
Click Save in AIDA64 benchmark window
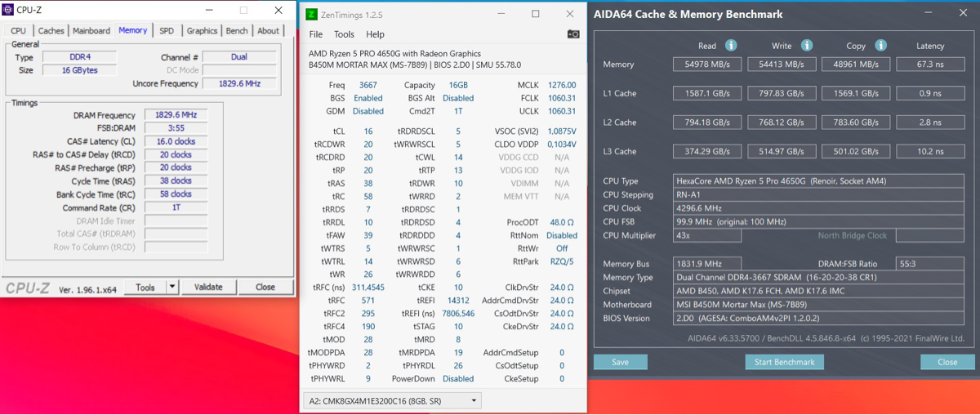[620, 362]
